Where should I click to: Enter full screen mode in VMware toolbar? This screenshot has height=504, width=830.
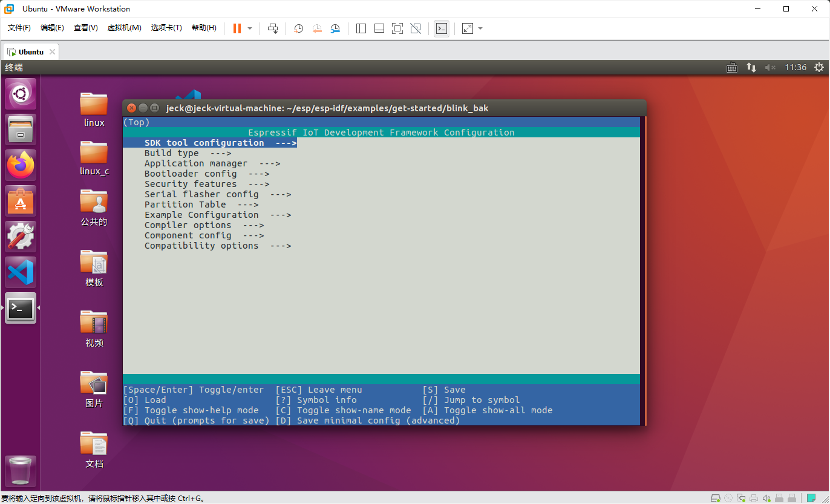pos(397,28)
